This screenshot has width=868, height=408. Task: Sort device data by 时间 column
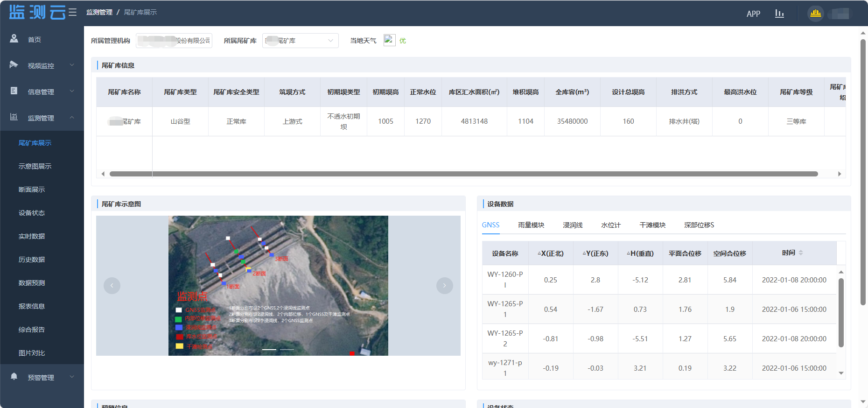[800, 253]
